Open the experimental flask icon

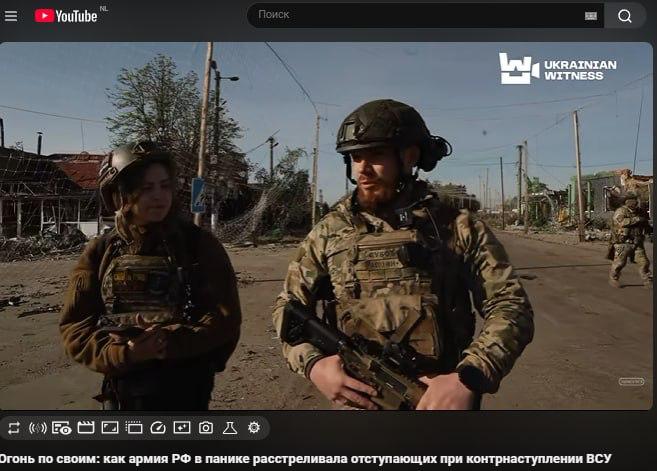click(x=230, y=427)
